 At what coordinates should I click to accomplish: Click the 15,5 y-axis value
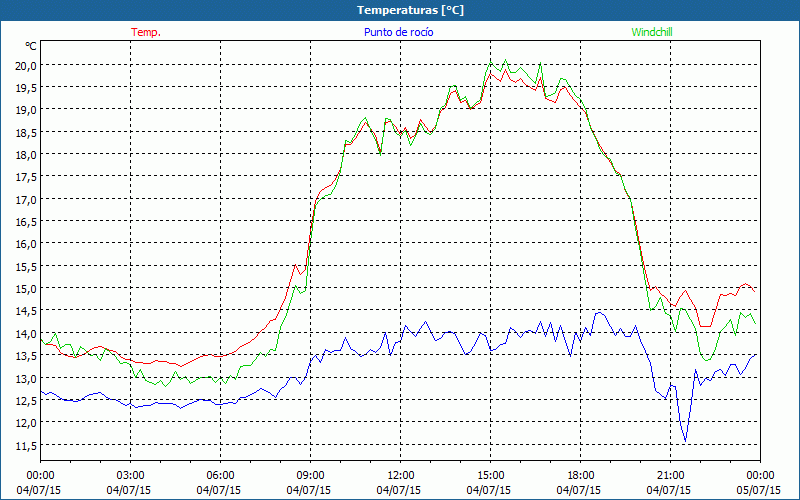pos(25,266)
